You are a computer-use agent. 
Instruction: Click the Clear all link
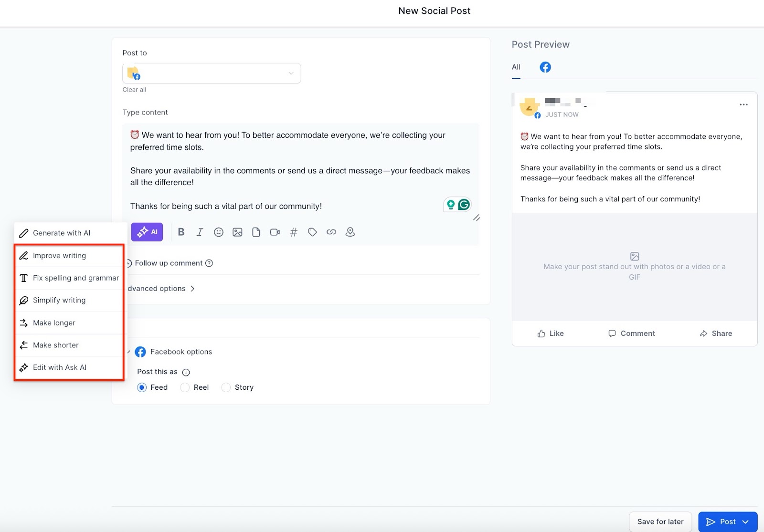click(134, 90)
